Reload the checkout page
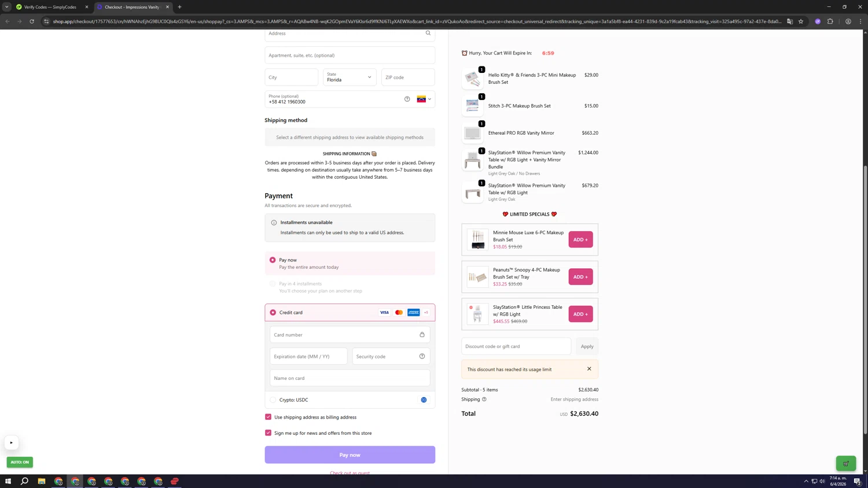 pyautogui.click(x=32, y=21)
